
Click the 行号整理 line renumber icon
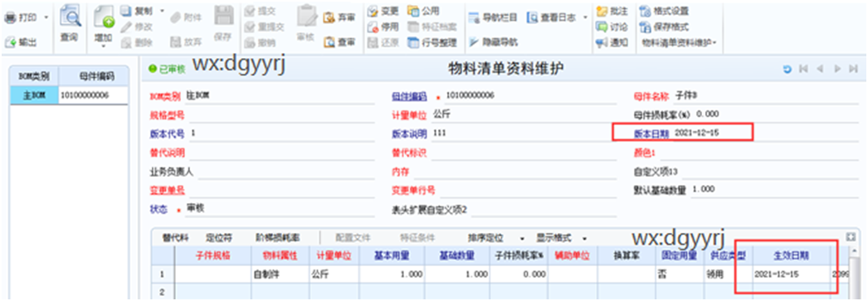(x=413, y=42)
